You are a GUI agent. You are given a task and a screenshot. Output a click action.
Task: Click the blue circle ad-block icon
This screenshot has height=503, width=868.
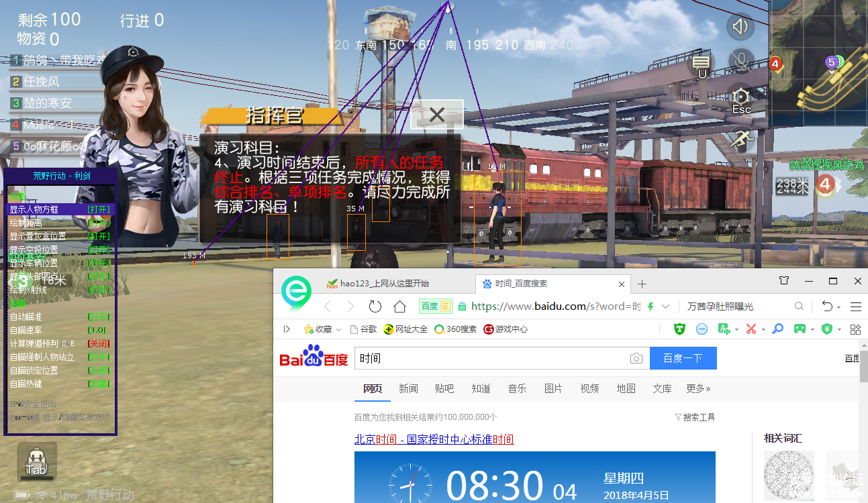[702, 329]
